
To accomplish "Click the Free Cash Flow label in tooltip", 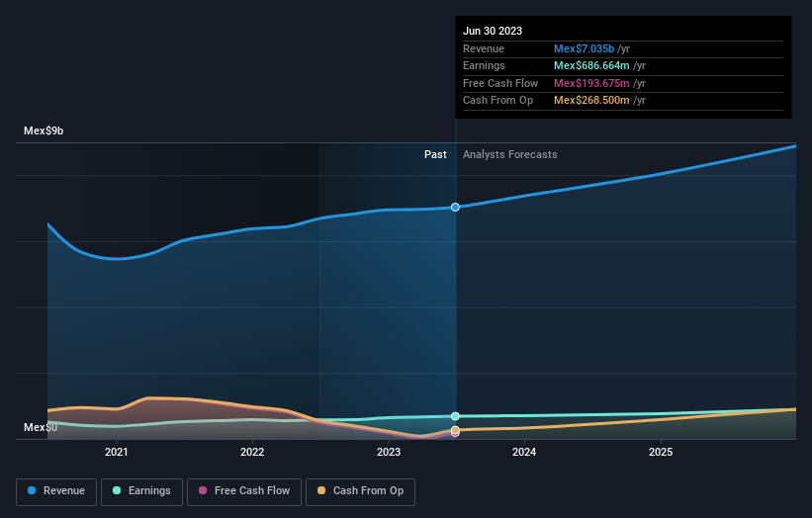I will click(500, 83).
